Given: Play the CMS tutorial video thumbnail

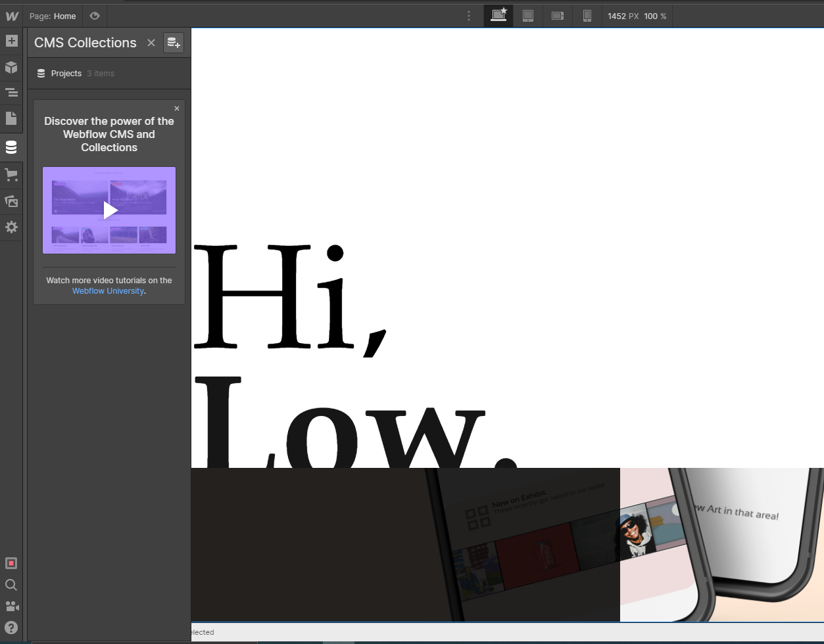Looking at the screenshot, I should [x=110, y=210].
